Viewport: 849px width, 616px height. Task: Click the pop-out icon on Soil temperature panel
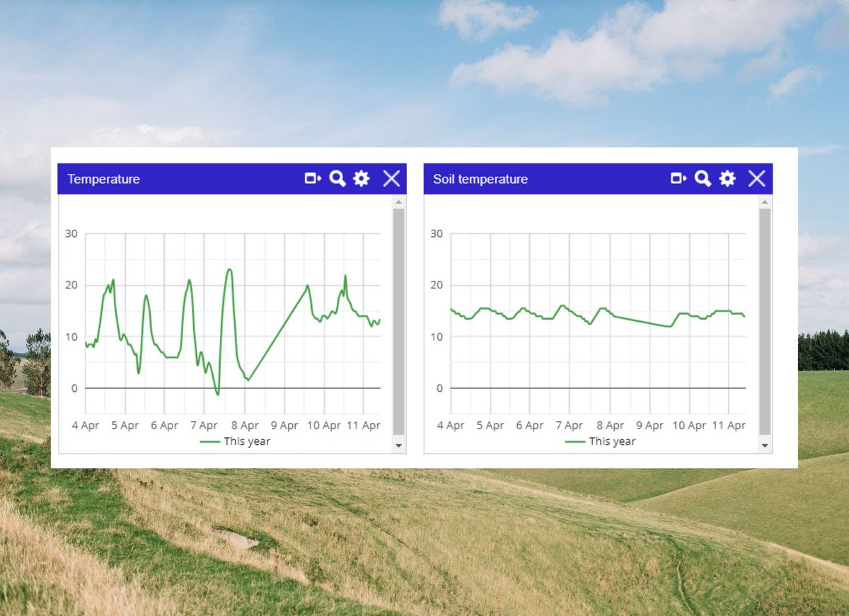(677, 178)
